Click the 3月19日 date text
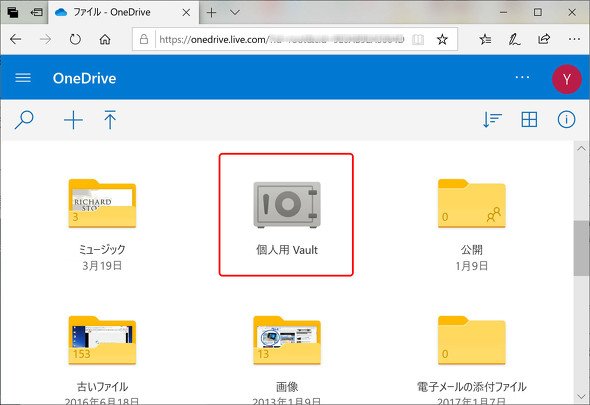This screenshot has height=405, width=590. click(x=102, y=266)
